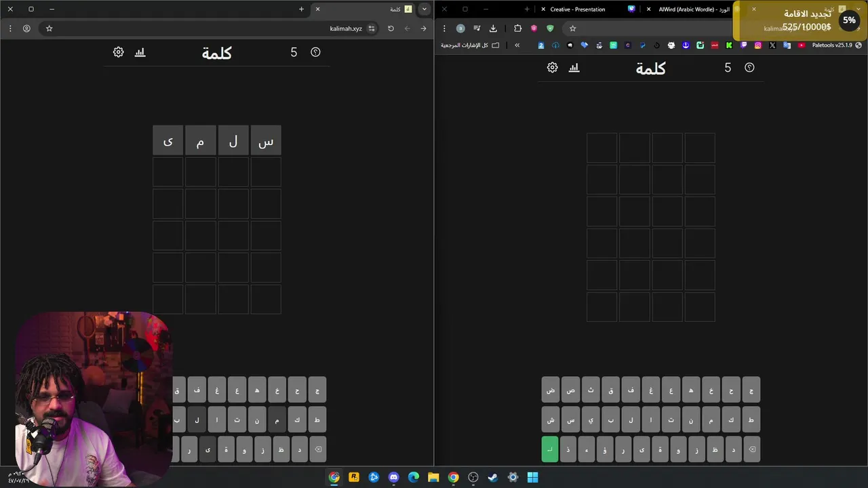
Task: Open media control icon in right browser
Action: pyautogui.click(x=477, y=28)
